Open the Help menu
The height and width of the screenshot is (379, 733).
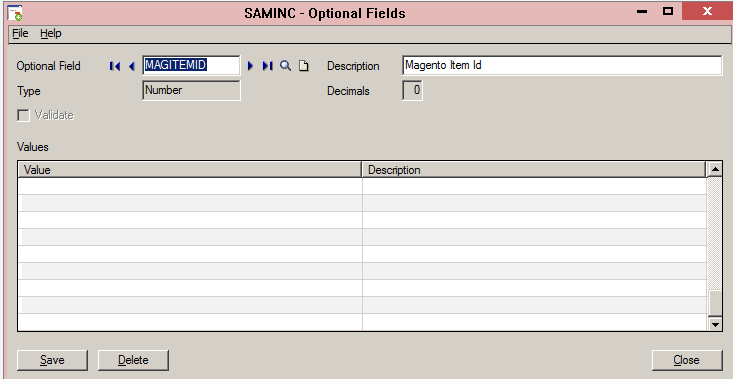point(50,34)
